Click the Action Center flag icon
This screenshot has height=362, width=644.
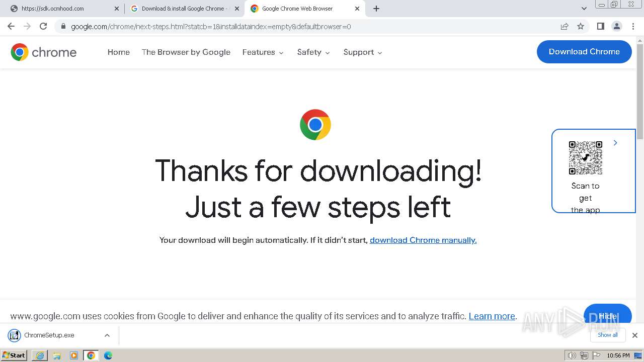point(595,355)
